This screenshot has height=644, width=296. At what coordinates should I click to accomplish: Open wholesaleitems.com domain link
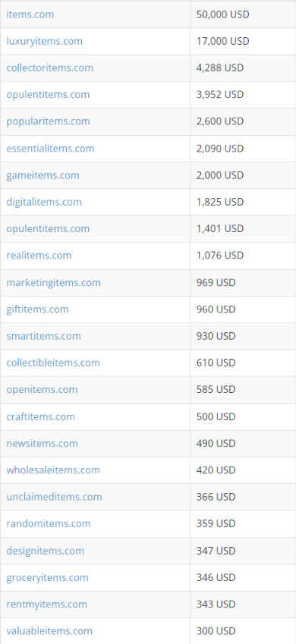point(53,470)
